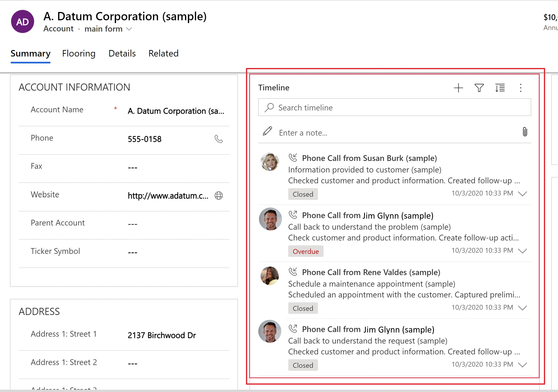Open the Call back to understand the problem item

(x=369, y=227)
